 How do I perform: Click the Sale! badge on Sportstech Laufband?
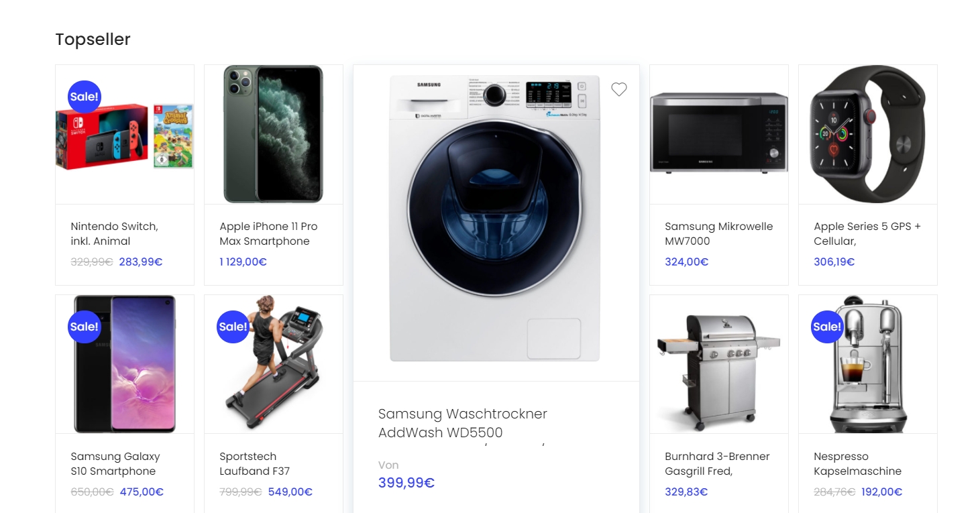pos(233,327)
